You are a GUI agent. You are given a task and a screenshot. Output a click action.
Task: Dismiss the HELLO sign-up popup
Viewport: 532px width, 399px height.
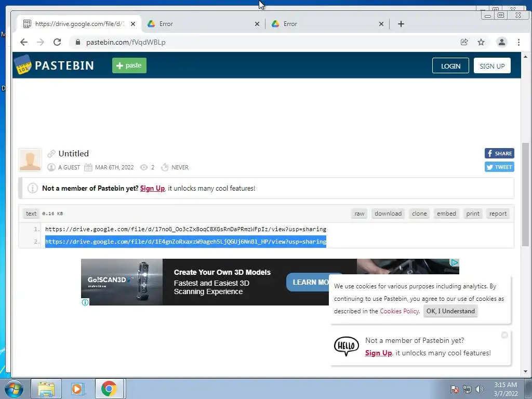coord(504,335)
